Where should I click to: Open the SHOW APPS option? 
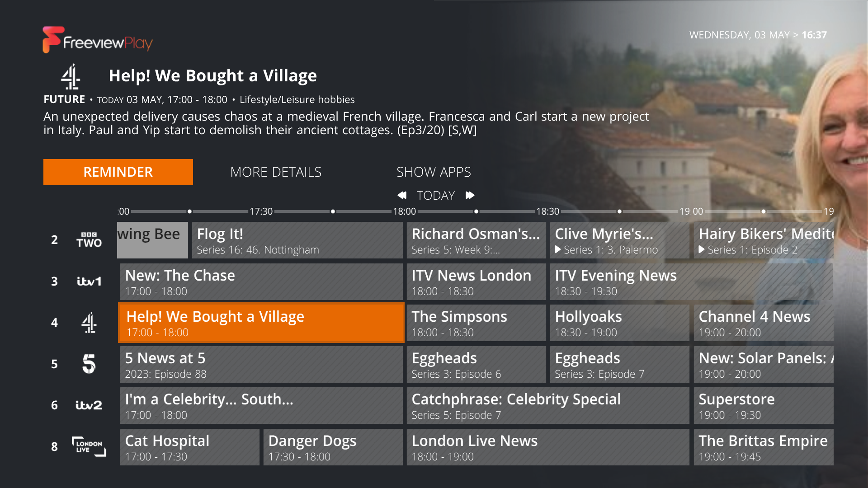coord(434,172)
